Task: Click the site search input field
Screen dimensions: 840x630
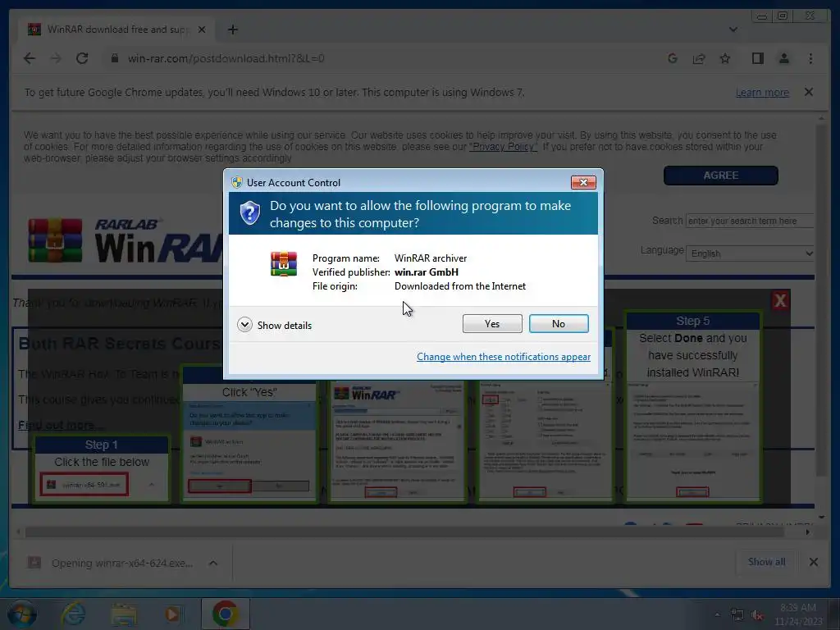Action: [x=750, y=221]
